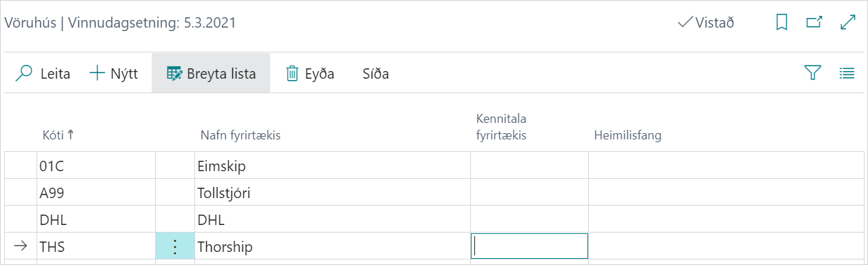Expand the page to full screen

pyautogui.click(x=847, y=23)
